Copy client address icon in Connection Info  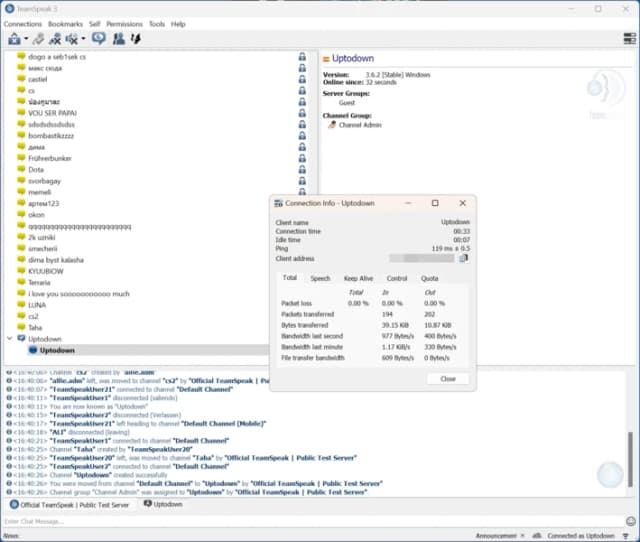[x=463, y=258]
